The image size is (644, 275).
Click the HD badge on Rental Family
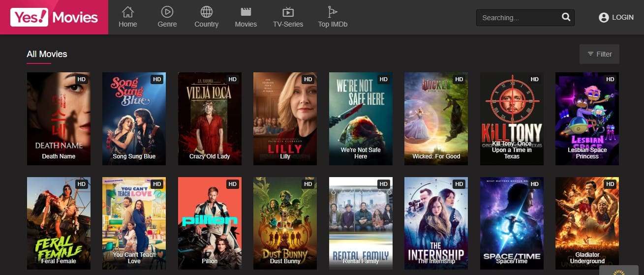(x=384, y=184)
